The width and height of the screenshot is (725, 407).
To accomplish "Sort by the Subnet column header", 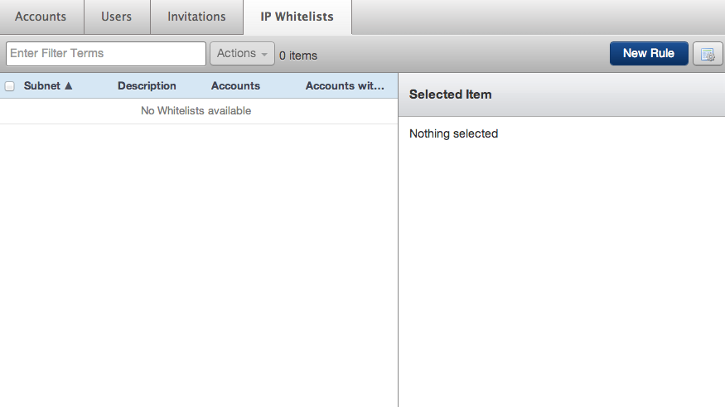I will pyautogui.click(x=42, y=86).
